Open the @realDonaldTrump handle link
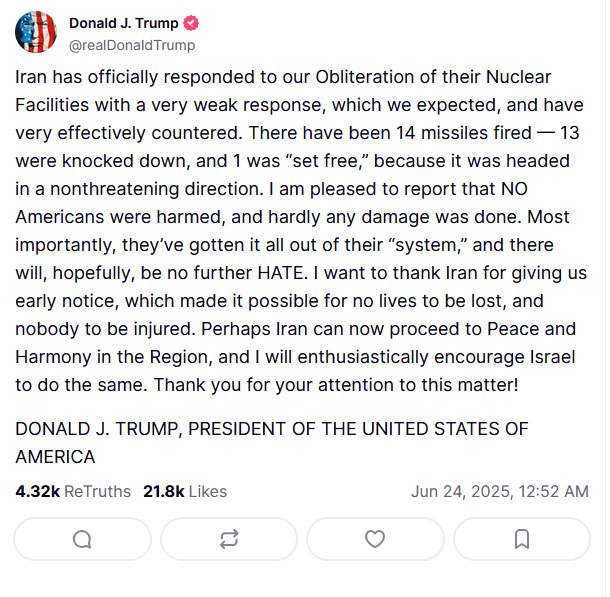Viewport: 610px width, 597px height. pyautogui.click(x=132, y=45)
